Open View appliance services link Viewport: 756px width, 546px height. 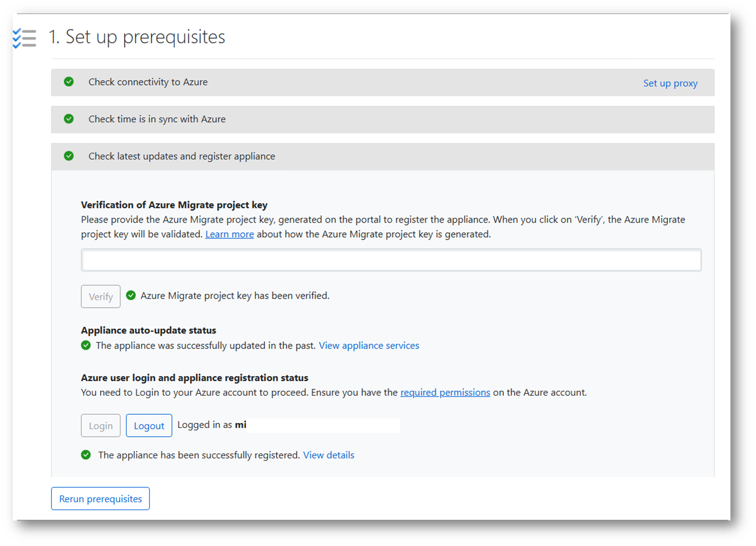pyautogui.click(x=369, y=345)
